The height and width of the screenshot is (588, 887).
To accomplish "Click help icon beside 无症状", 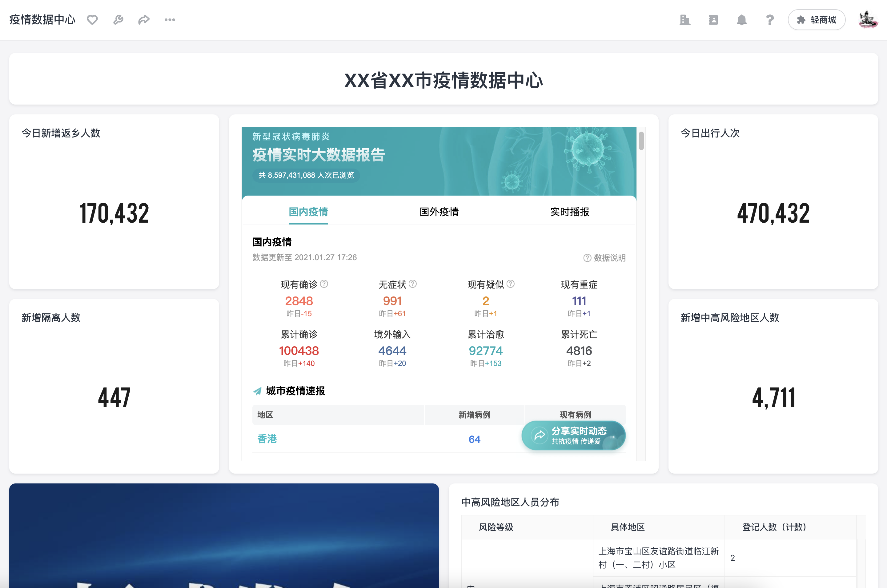I will point(413,284).
